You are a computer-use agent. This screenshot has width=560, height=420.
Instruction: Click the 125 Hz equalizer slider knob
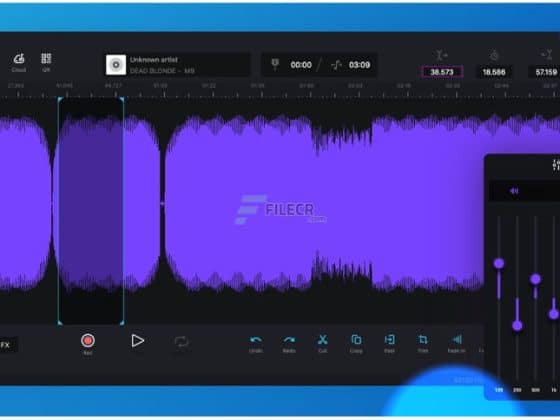pyautogui.click(x=499, y=264)
